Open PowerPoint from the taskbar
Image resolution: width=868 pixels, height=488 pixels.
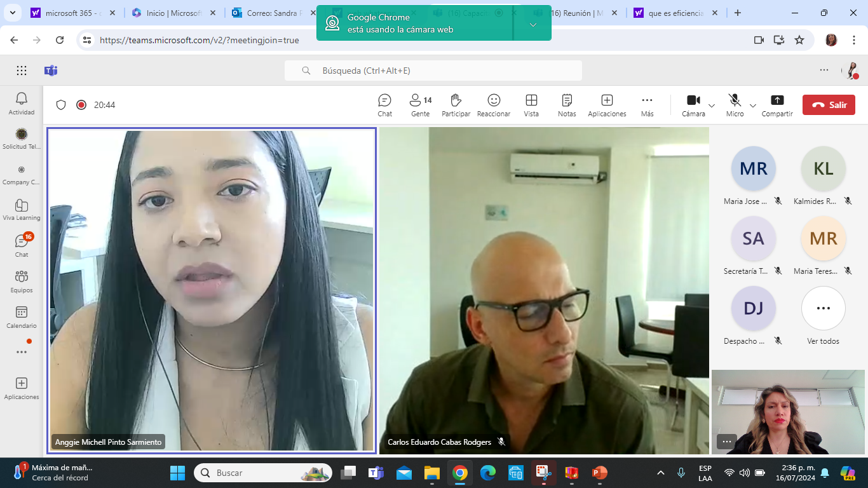599,473
